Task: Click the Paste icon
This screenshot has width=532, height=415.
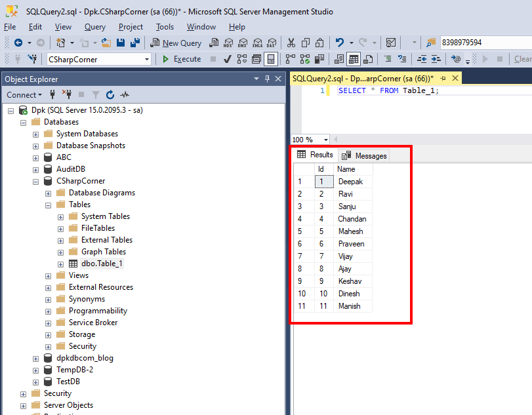Action: tap(319, 43)
